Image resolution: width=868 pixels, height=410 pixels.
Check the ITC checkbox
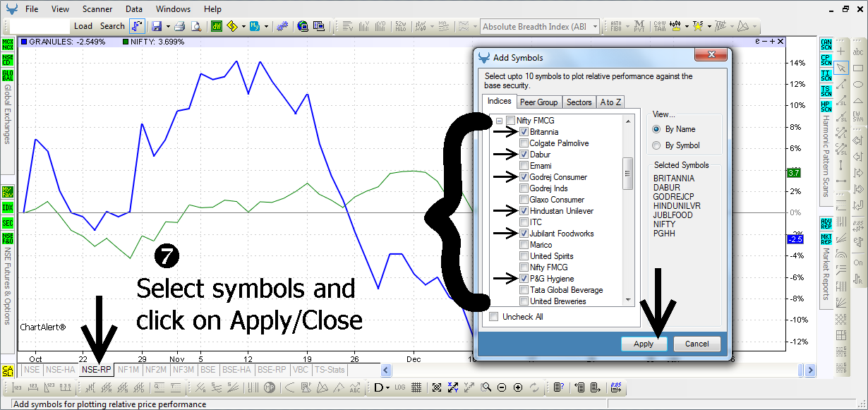click(x=524, y=222)
